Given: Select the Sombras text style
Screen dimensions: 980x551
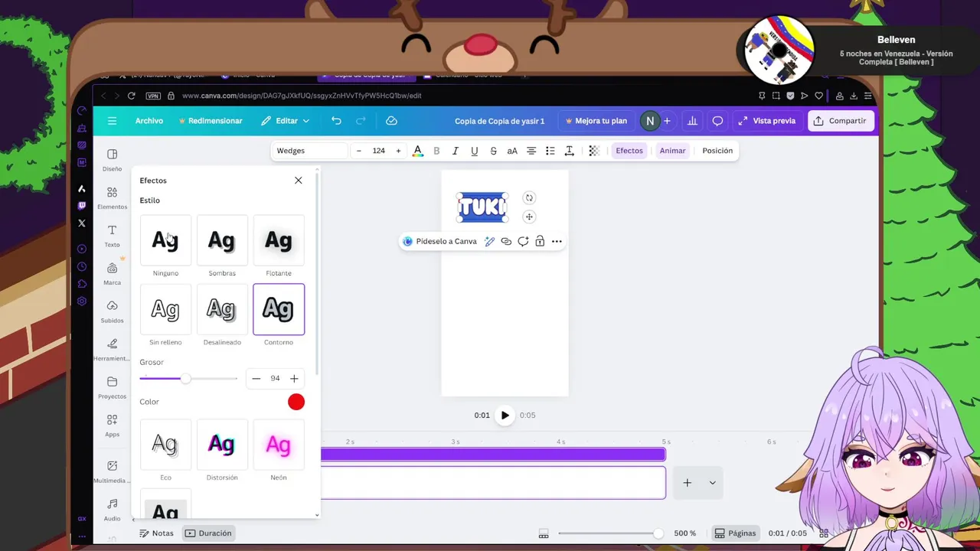Looking at the screenshot, I should pos(222,240).
